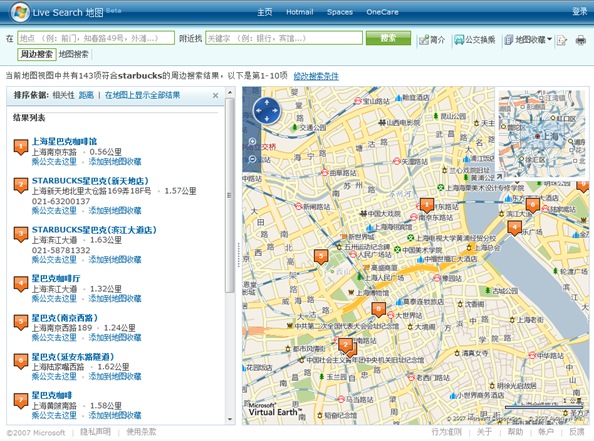Open 主页 in the top navigation

tap(264, 12)
